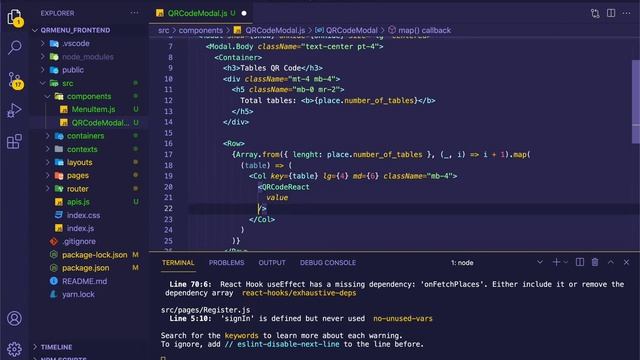Open the Search view icon

click(x=14, y=47)
